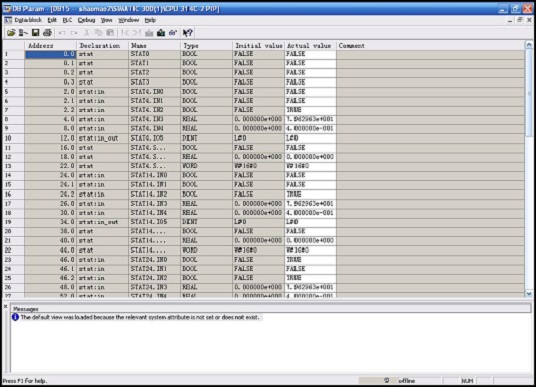This screenshot has width=536, height=387.
Task: Open the Help menu
Action: click(x=150, y=20)
